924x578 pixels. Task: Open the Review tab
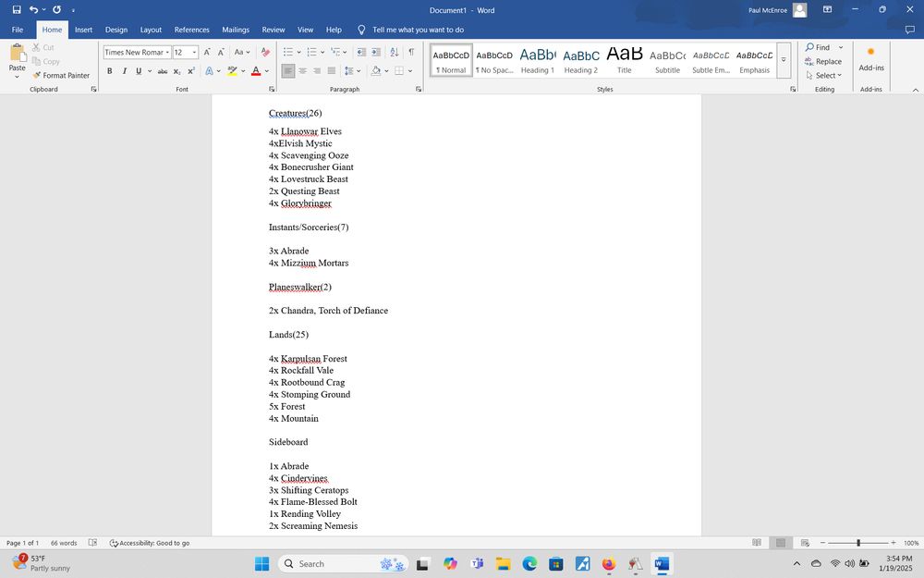tap(274, 30)
